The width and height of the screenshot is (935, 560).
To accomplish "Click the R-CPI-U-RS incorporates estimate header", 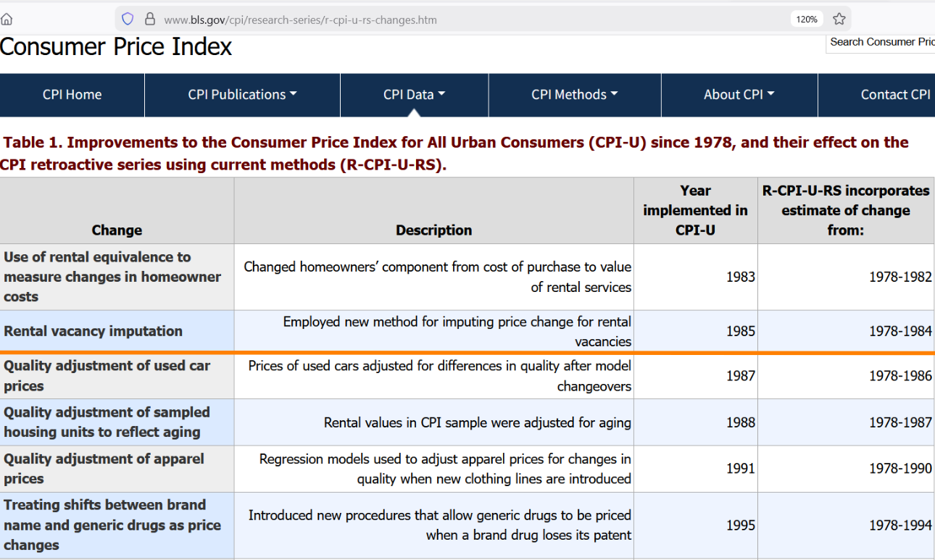I will (846, 211).
